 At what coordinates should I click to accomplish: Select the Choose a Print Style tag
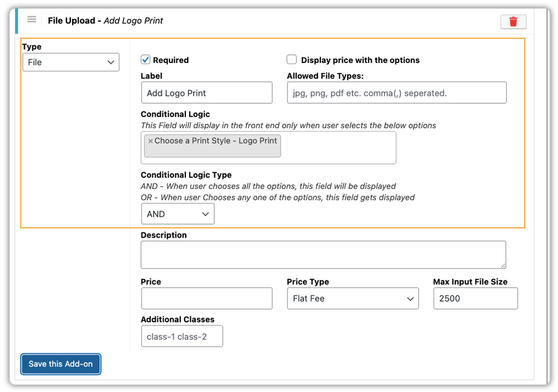(215, 141)
